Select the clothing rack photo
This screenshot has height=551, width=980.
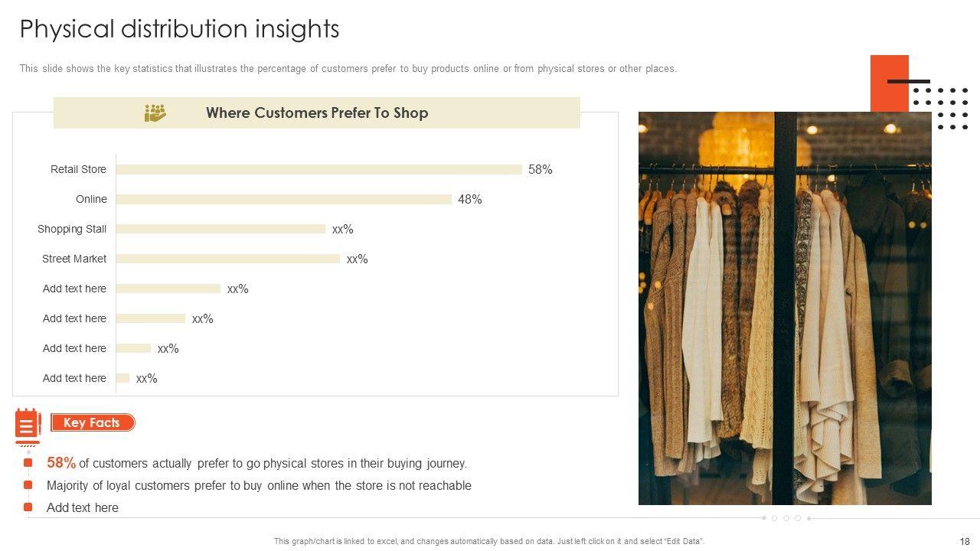785,308
